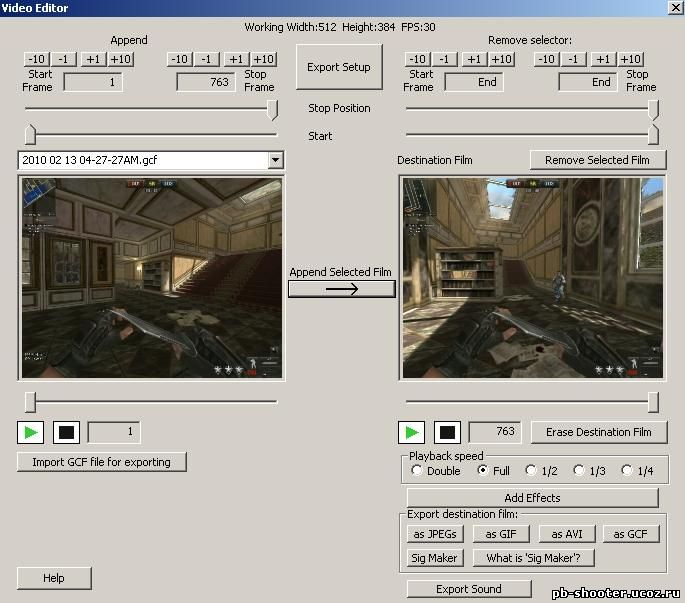Stop the destination film playback

click(447, 432)
